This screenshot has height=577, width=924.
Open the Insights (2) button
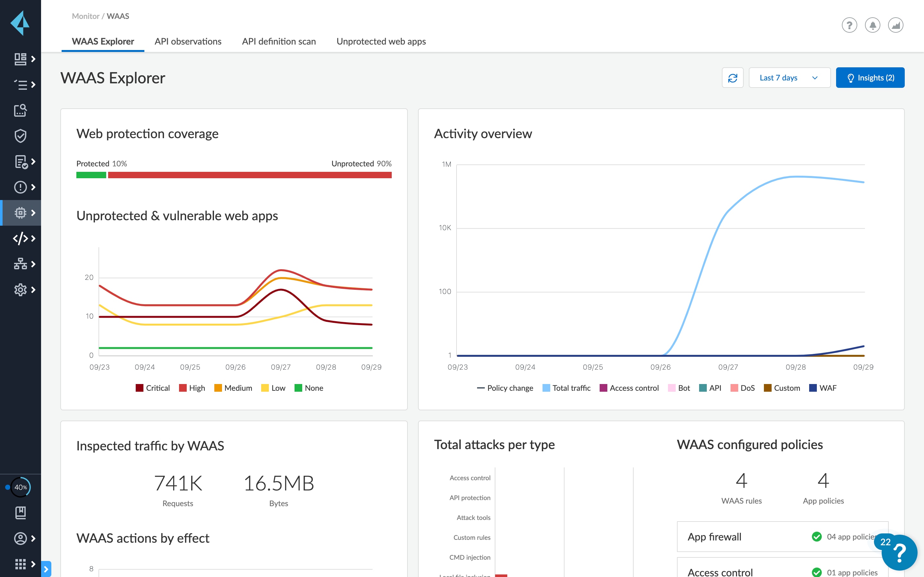(870, 78)
